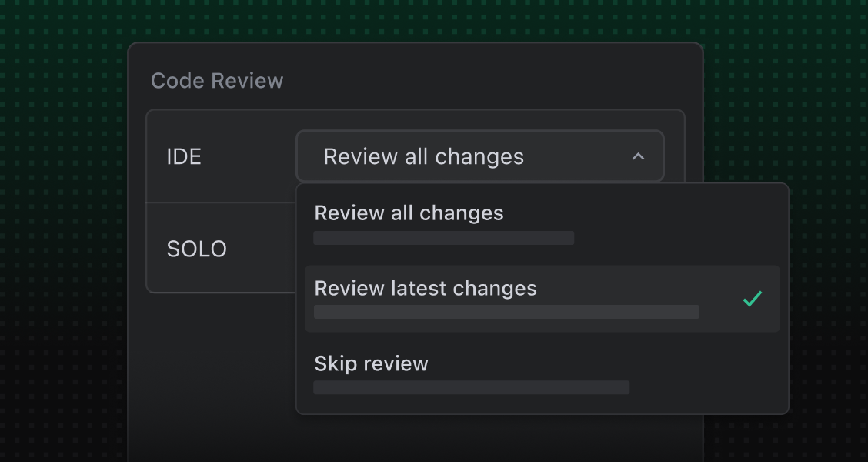Click the gray description bar under Skip review
This screenshot has width=868, height=462.
point(471,387)
